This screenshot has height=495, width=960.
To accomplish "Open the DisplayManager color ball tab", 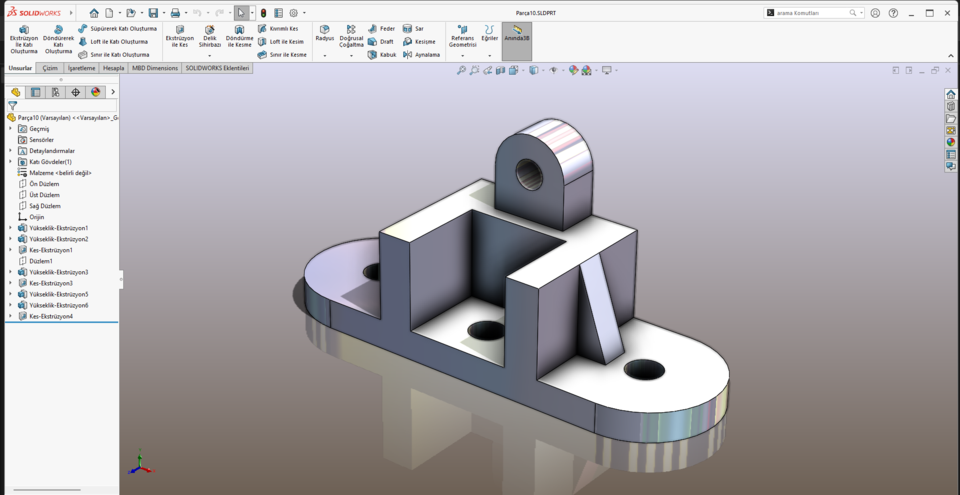I will point(96,93).
